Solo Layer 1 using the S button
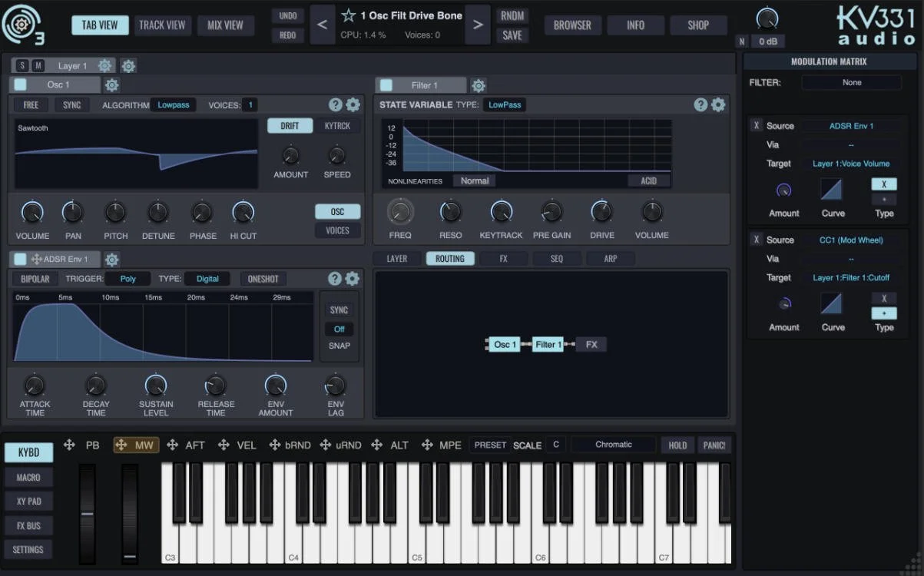 [x=22, y=65]
